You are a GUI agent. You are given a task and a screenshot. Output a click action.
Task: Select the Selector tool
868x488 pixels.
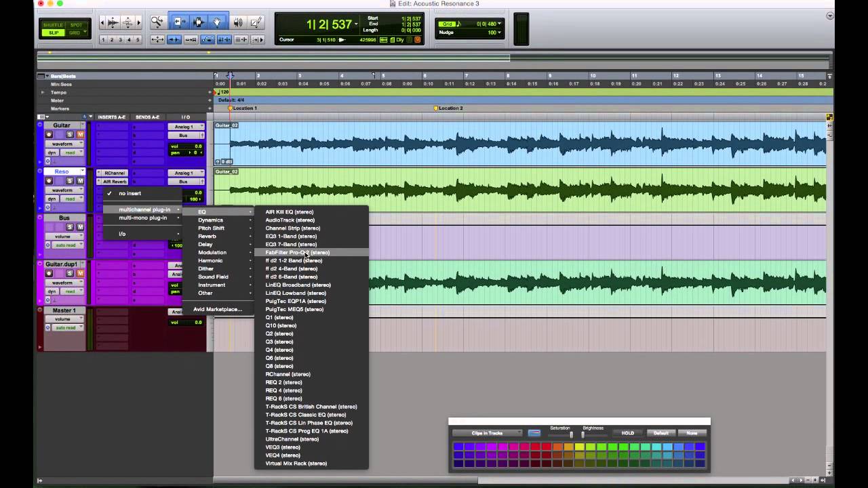(x=198, y=22)
